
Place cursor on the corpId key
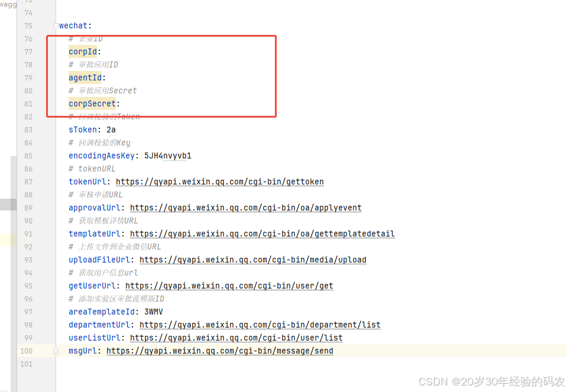coord(83,51)
